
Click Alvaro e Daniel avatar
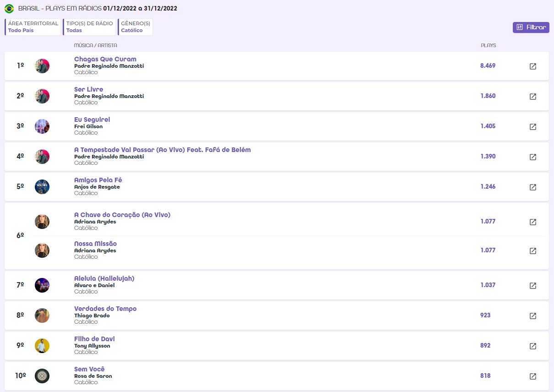tap(42, 285)
